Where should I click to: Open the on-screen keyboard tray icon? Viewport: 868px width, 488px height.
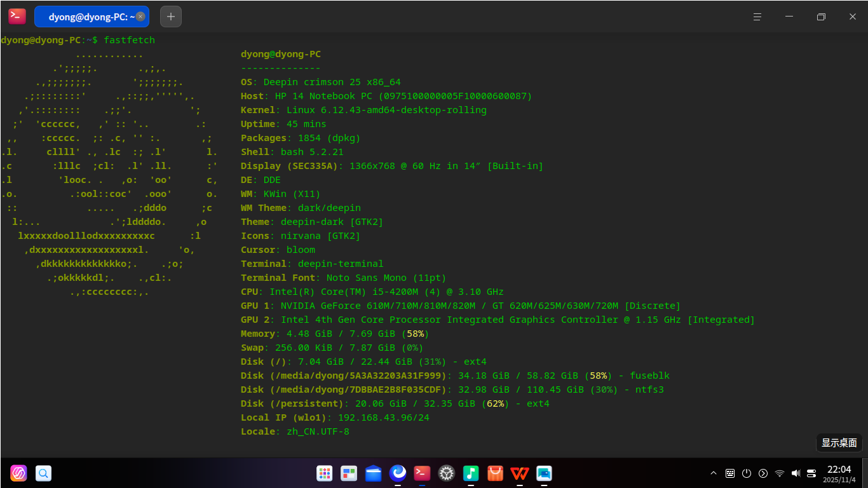730,473
